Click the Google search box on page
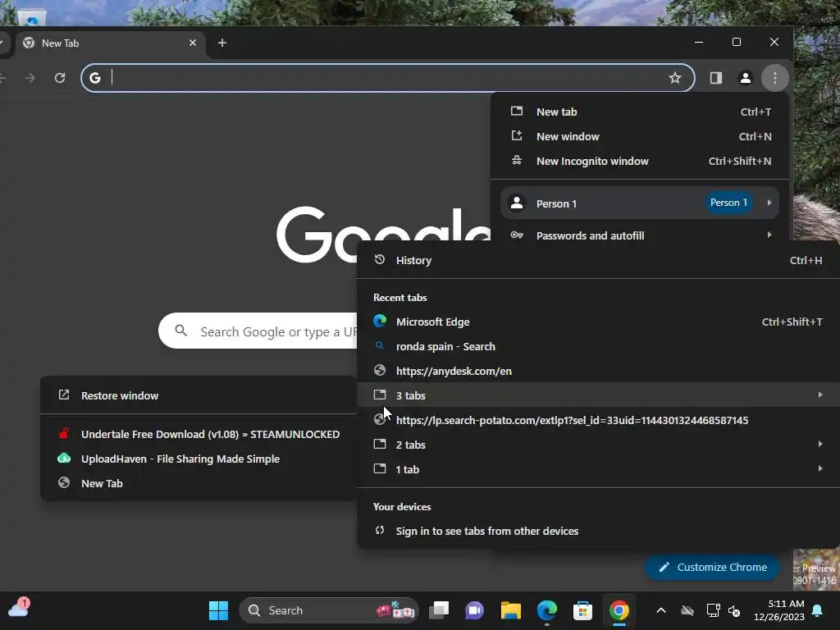 258,331
